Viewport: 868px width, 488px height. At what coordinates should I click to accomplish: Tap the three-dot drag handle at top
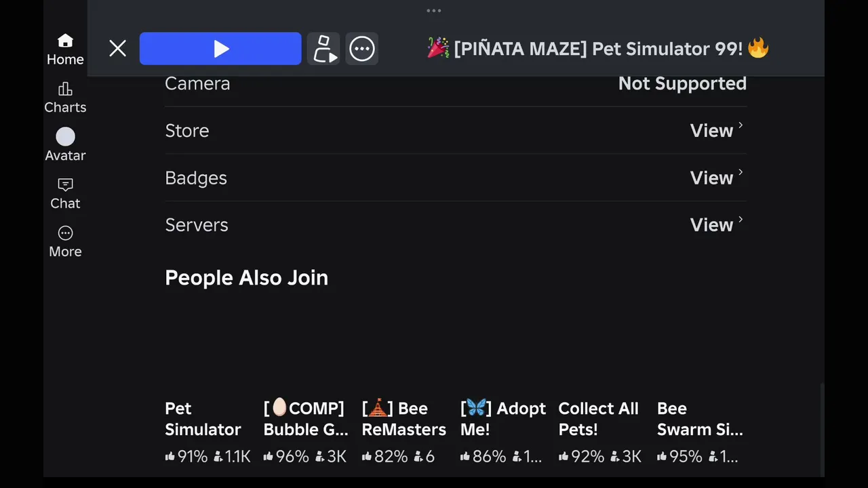coord(434,11)
